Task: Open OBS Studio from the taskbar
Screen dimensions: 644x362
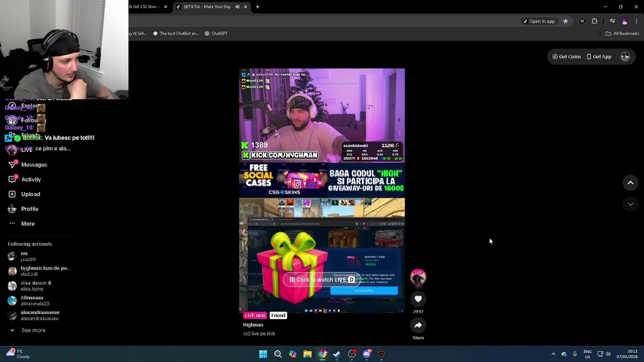Action: (x=352, y=354)
